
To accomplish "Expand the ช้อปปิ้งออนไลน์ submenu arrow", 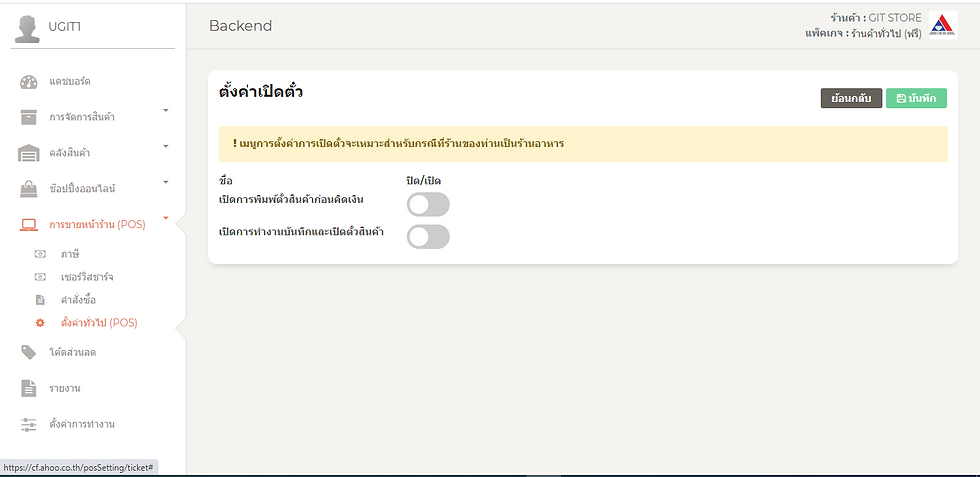I will (x=166, y=182).
